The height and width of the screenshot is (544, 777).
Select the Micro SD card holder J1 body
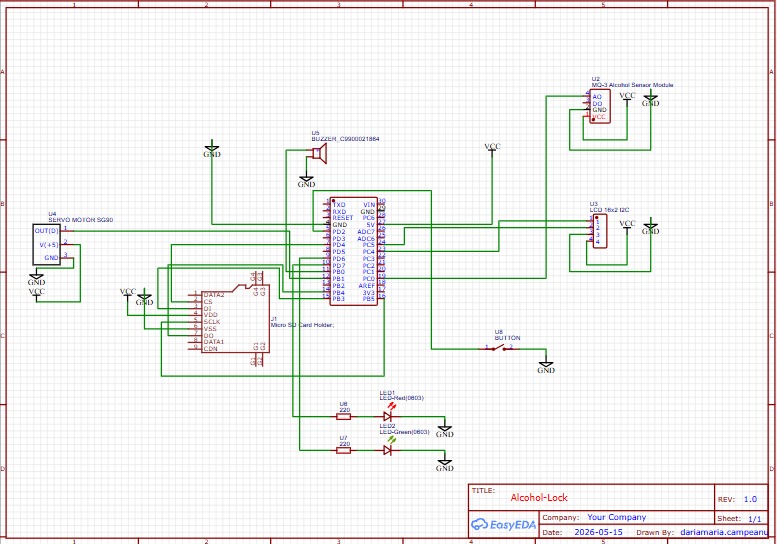click(x=235, y=320)
